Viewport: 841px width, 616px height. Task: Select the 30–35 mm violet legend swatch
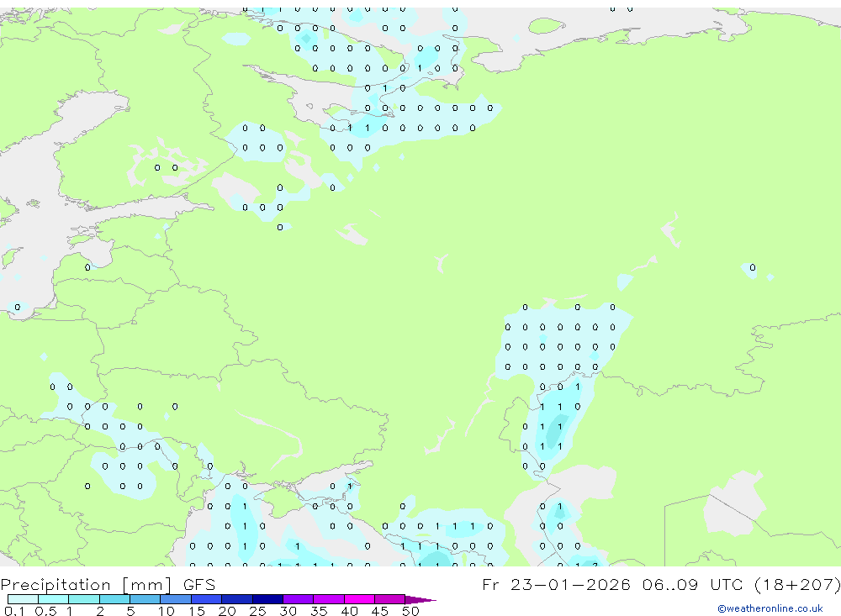click(298, 599)
